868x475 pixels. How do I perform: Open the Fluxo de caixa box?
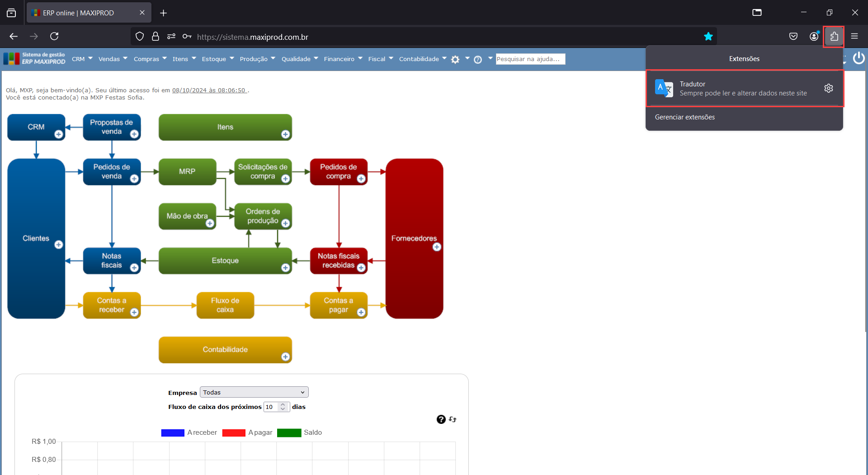(225, 305)
